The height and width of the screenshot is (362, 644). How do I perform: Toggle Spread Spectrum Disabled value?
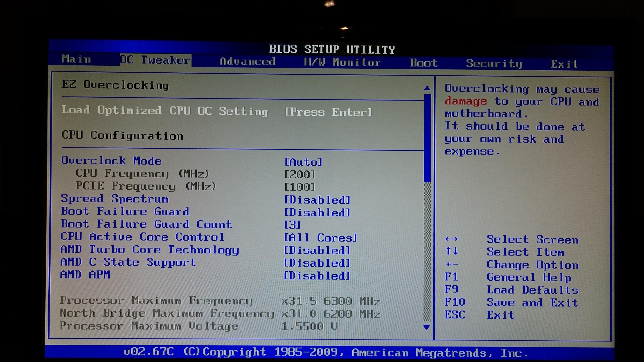point(317,200)
